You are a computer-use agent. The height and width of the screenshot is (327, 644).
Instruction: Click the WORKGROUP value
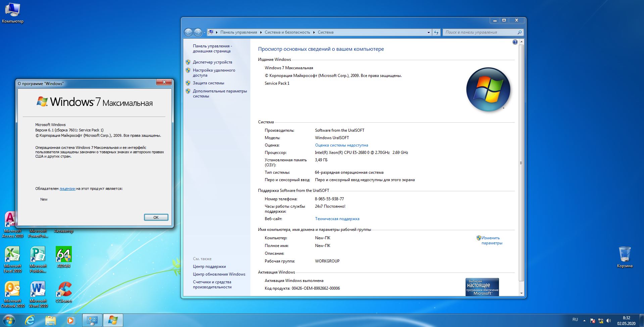coord(327,261)
